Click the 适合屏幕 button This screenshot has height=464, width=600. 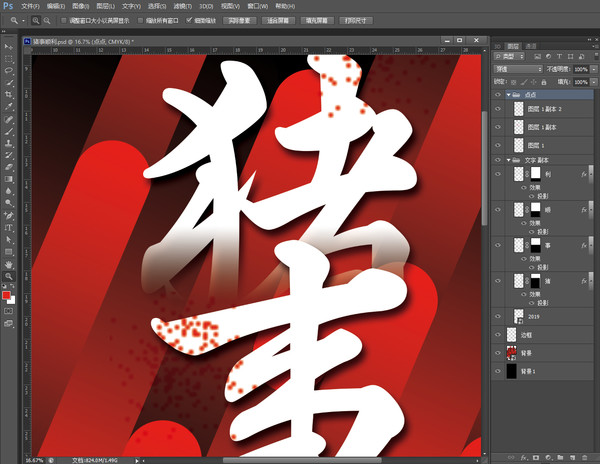[x=278, y=21]
